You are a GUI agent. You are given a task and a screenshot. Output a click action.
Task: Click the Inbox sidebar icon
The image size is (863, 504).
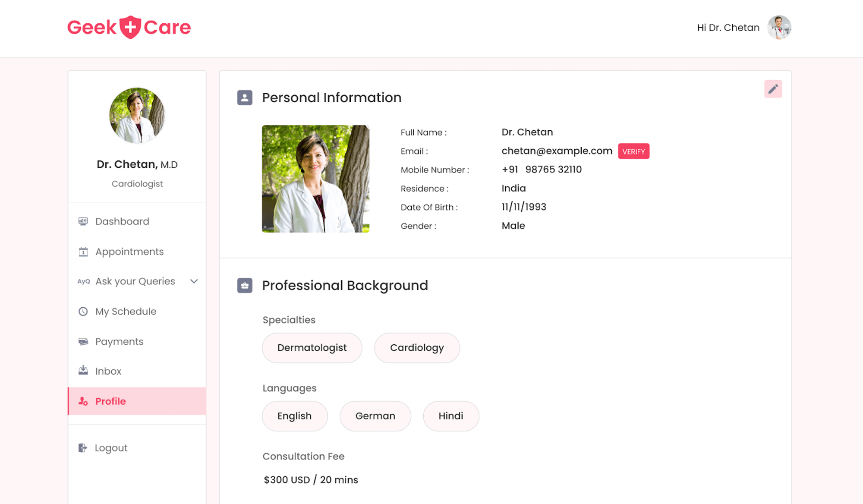(83, 371)
